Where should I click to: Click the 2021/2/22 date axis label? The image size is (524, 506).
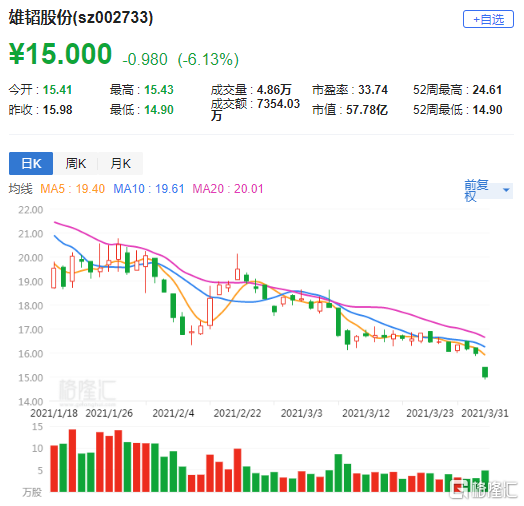click(237, 413)
